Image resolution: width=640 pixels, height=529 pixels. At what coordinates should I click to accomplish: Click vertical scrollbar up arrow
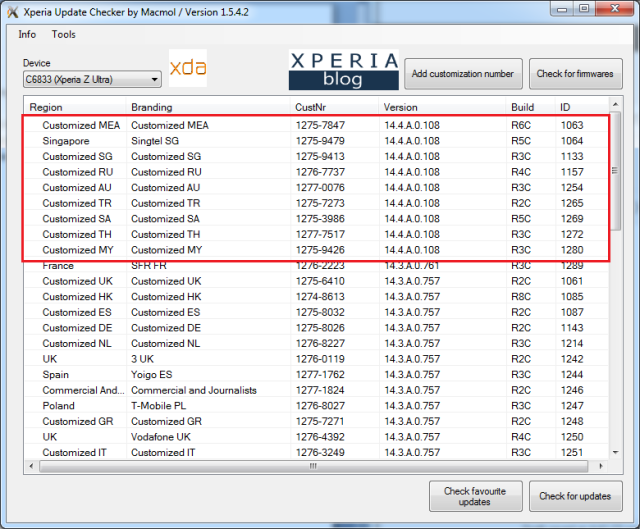616,105
